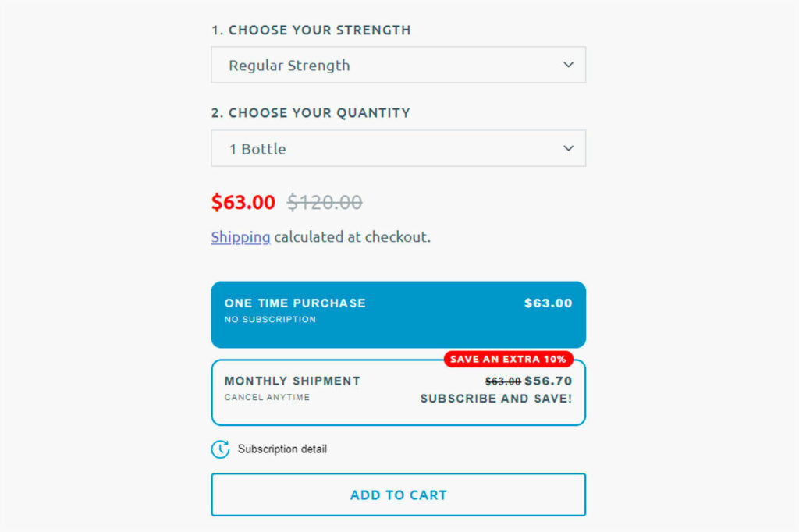Click the No Subscription label
This screenshot has width=799, height=532.
pyautogui.click(x=270, y=320)
